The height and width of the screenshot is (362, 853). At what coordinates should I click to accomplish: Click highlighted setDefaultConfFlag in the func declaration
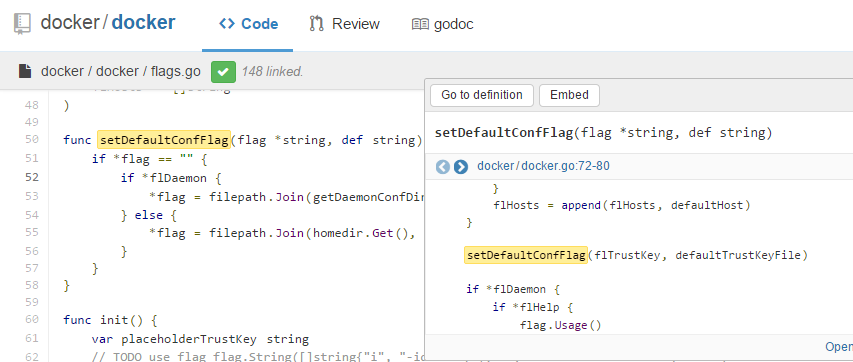[x=164, y=140]
